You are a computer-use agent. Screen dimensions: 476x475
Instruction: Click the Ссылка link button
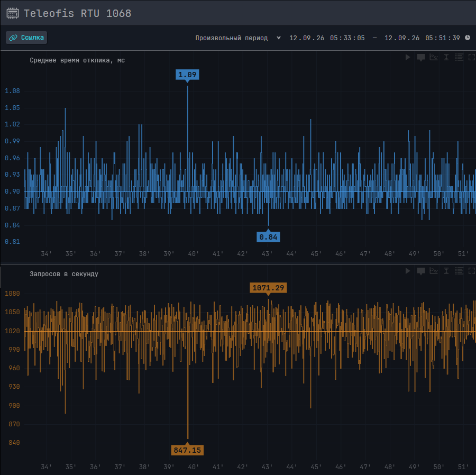click(x=26, y=38)
